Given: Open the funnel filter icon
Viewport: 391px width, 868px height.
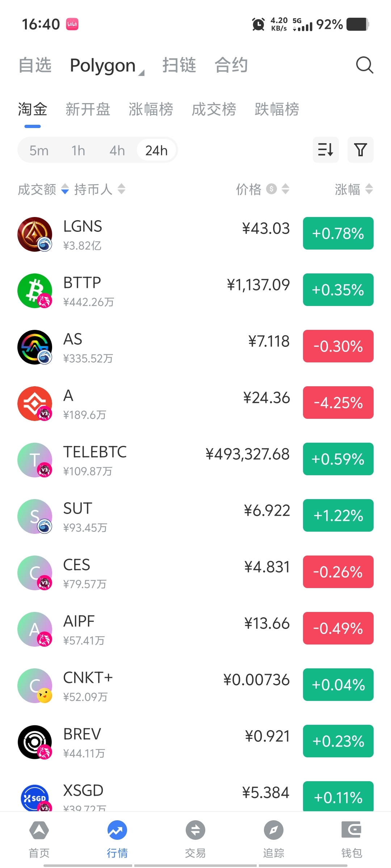Looking at the screenshot, I should 360,150.
